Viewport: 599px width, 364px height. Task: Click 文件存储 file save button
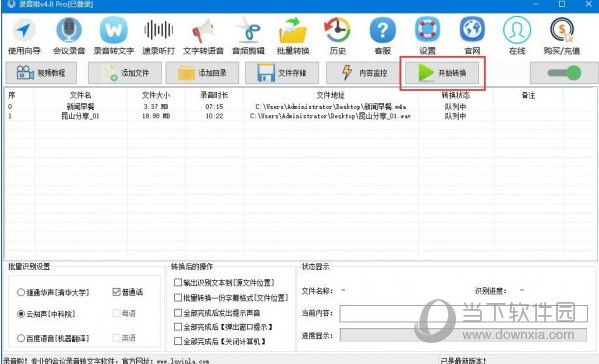[282, 73]
